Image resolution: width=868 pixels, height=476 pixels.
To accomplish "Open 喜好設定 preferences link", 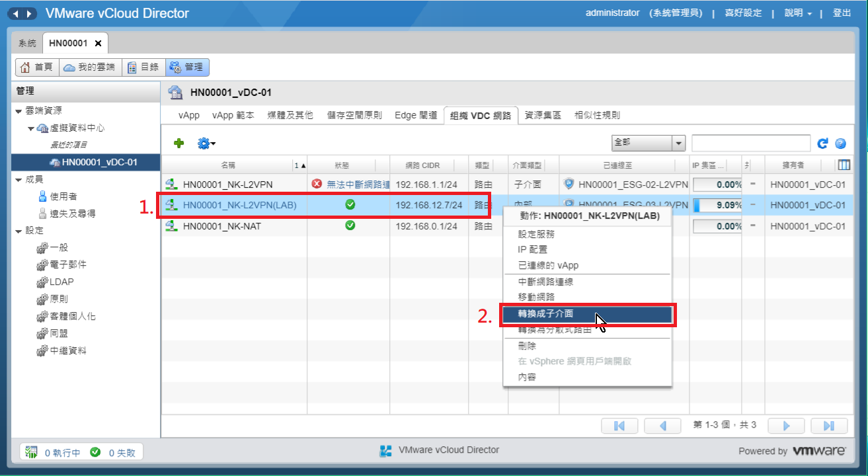I will coord(743,13).
